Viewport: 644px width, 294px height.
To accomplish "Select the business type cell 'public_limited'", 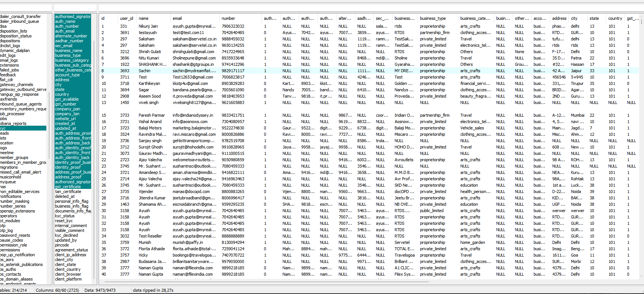I will click(432, 211).
